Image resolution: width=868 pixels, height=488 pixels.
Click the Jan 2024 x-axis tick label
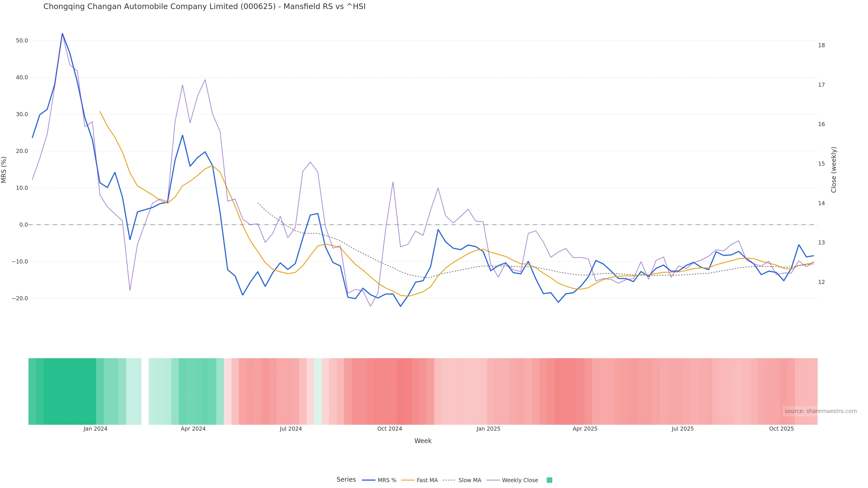pyautogui.click(x=95, y=429)
